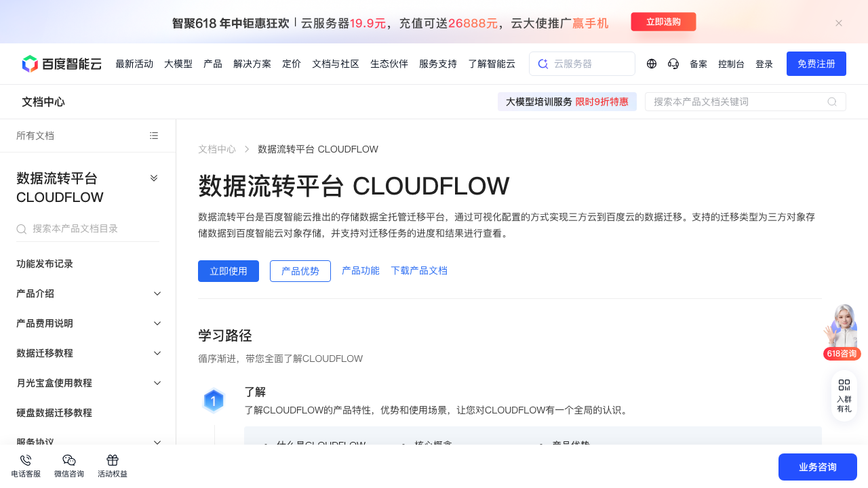Screen dimensions: 868x488
Task: Click the 微信咨询 WeChat icon
Action: pyautogui.click(x=69, y=460)
